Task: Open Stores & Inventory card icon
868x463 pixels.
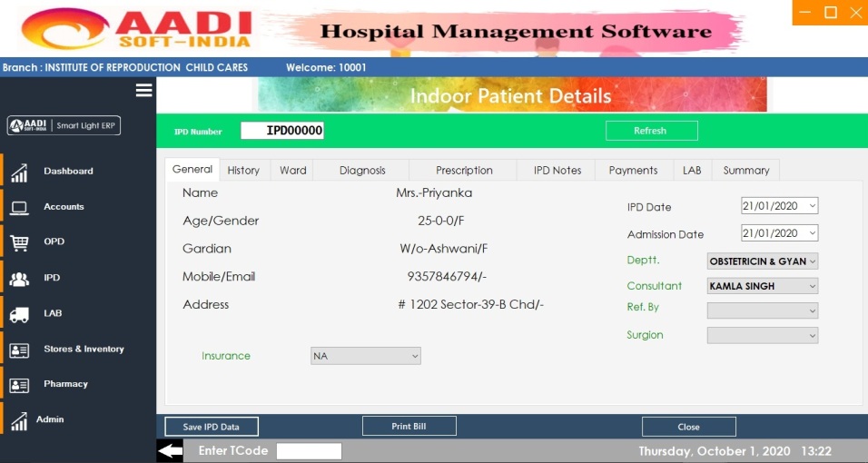Action: (19, 350)
